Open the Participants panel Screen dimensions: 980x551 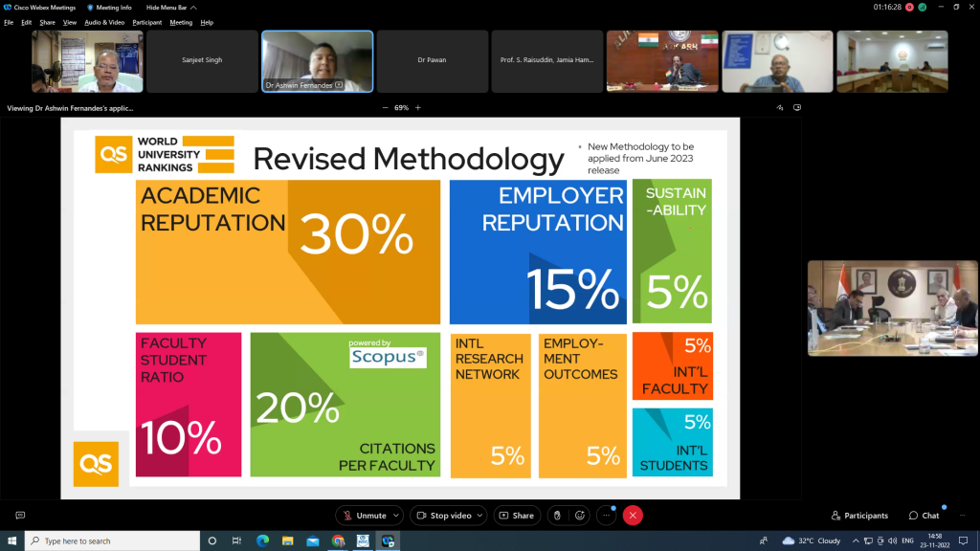click(x=859, y=516)
